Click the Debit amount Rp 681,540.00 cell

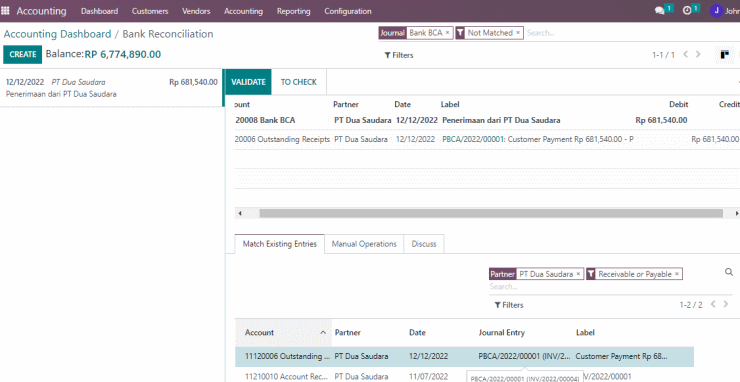(x=661, y=120)
